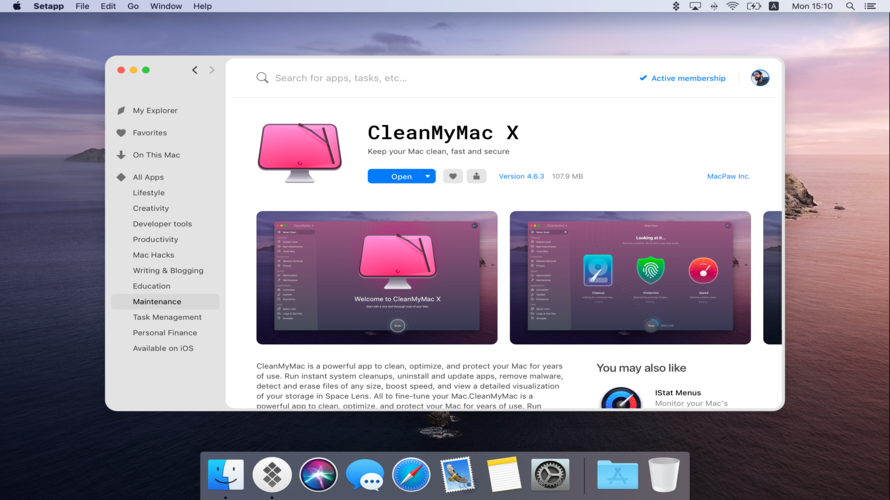
Task: Click the Active membership link
Action: pyautogui.click(x=682, y=78)
